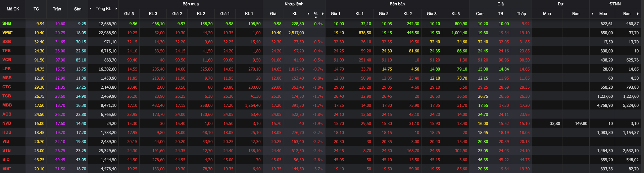644x173 pixels.
Task: Click CTG reference price 29.30
Action: tap(39, 87)
